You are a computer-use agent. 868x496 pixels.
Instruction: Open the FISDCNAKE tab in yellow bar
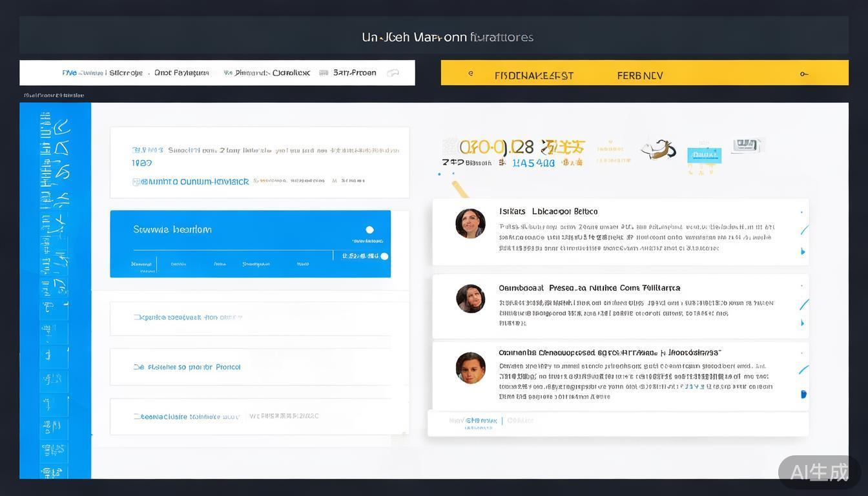pos(533,76)
